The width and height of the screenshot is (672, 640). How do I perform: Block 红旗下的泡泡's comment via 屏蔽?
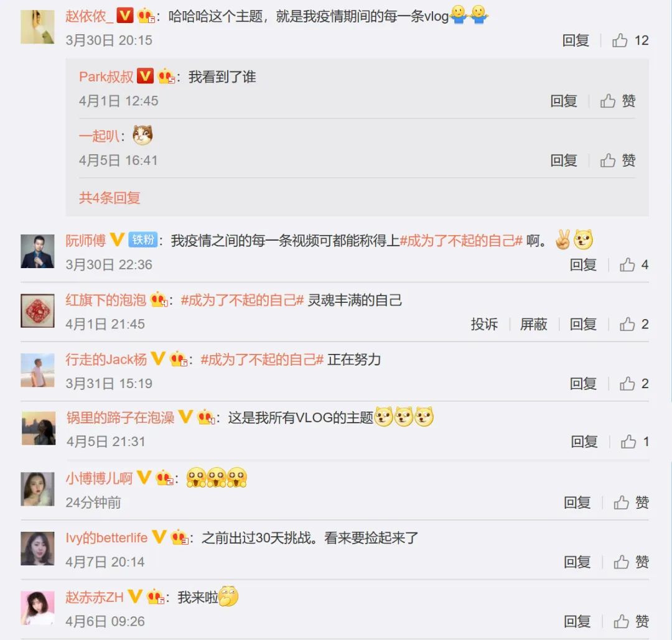pyautogui.click(x=534, y=324)
